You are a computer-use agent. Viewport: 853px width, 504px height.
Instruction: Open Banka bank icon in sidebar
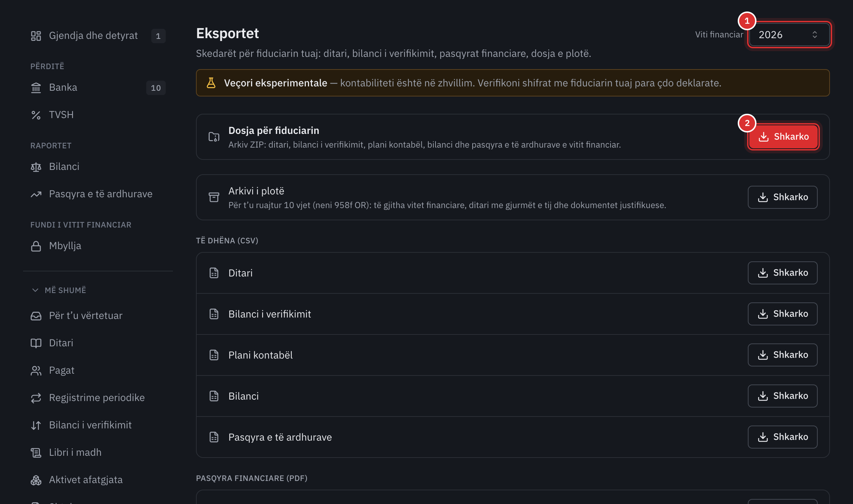point(36,87)
